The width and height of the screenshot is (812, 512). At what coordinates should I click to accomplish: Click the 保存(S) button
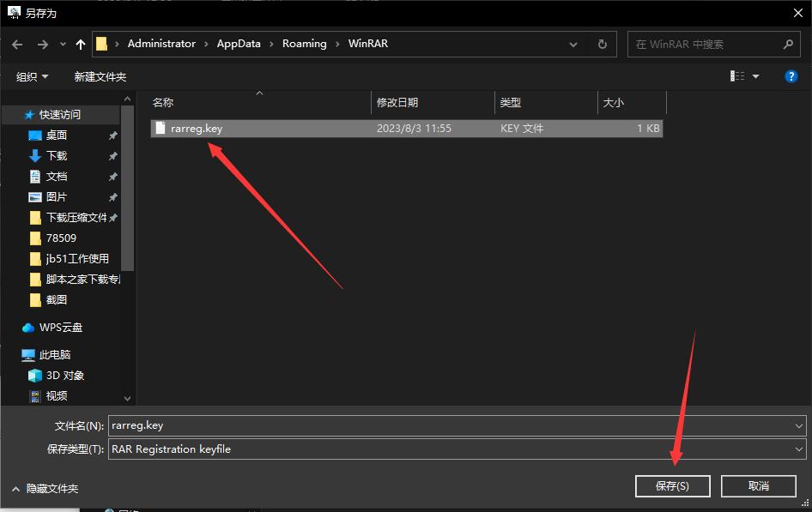(x=672, y=486)
